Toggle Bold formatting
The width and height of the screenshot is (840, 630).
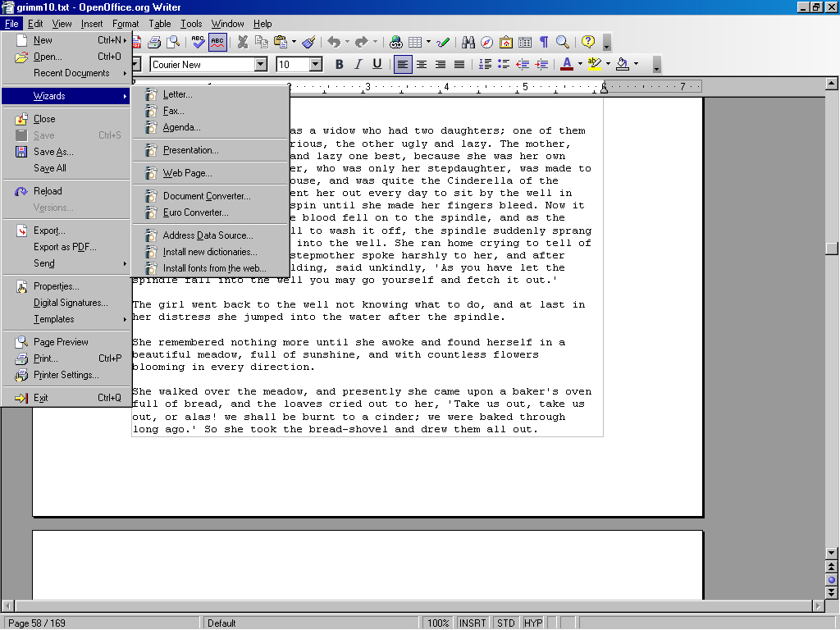pyautogui.click(x=339, y=64)
